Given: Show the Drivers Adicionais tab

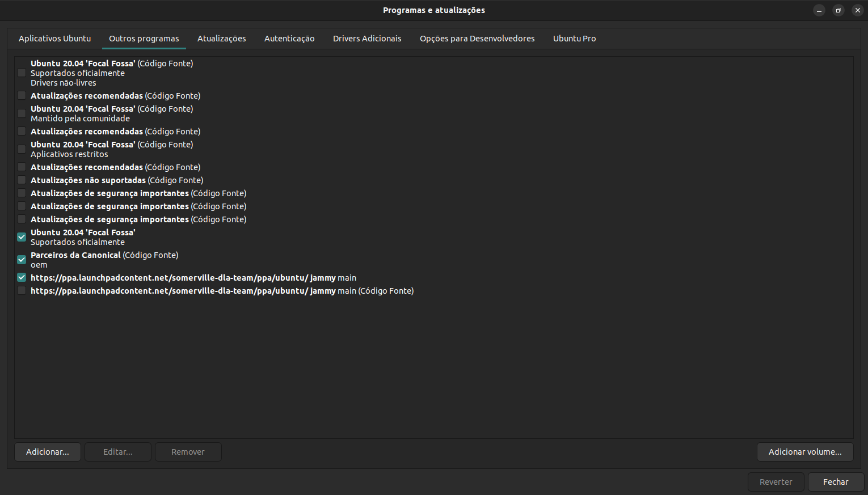Looking at the screenshot, I should (x=367, y=39).
